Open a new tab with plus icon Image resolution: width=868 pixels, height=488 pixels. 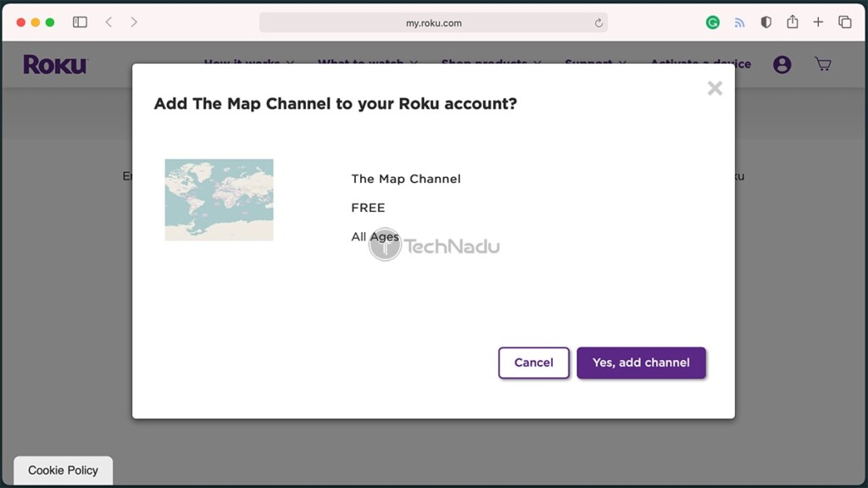(x=818, y=22)
